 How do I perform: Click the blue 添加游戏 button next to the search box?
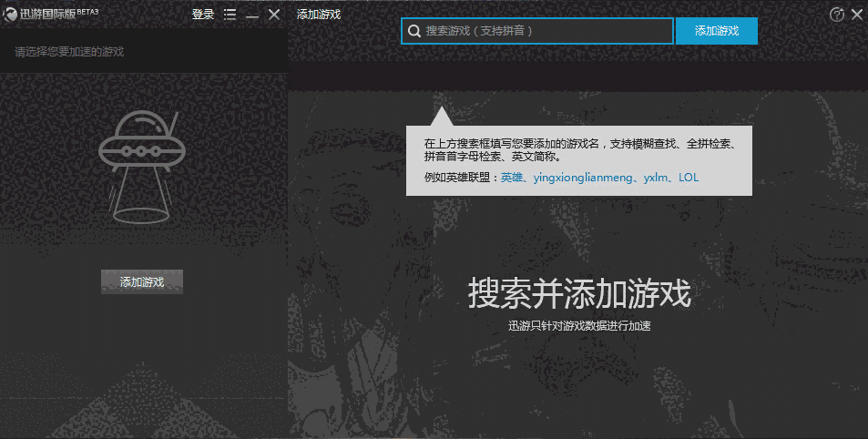point(716,31)
